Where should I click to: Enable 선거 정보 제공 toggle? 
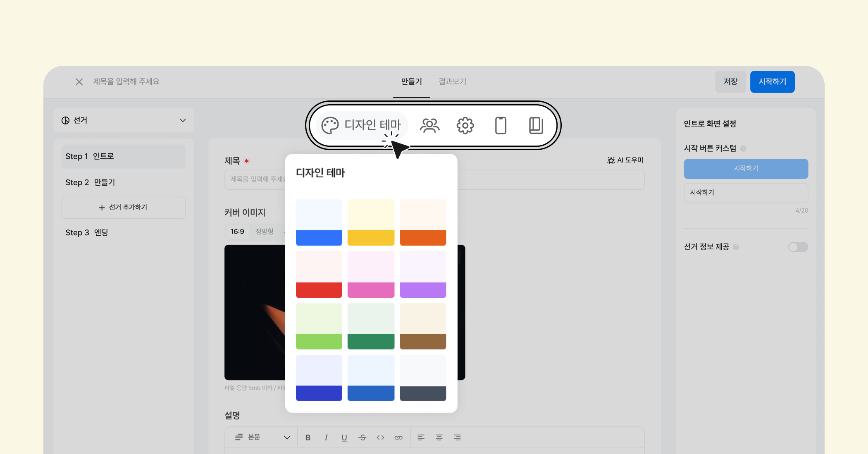coord(798,247)
